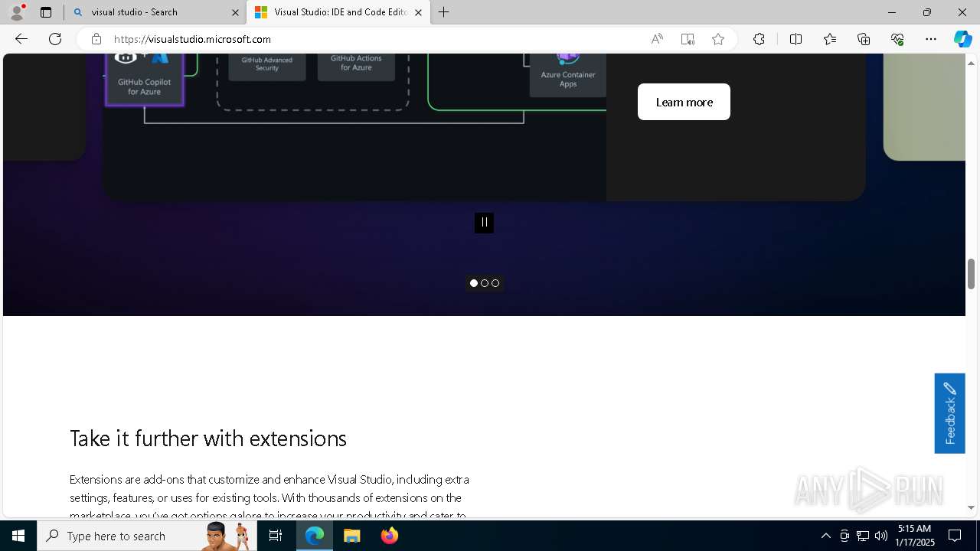Show hidden system tray icons

tap(826, 536)
